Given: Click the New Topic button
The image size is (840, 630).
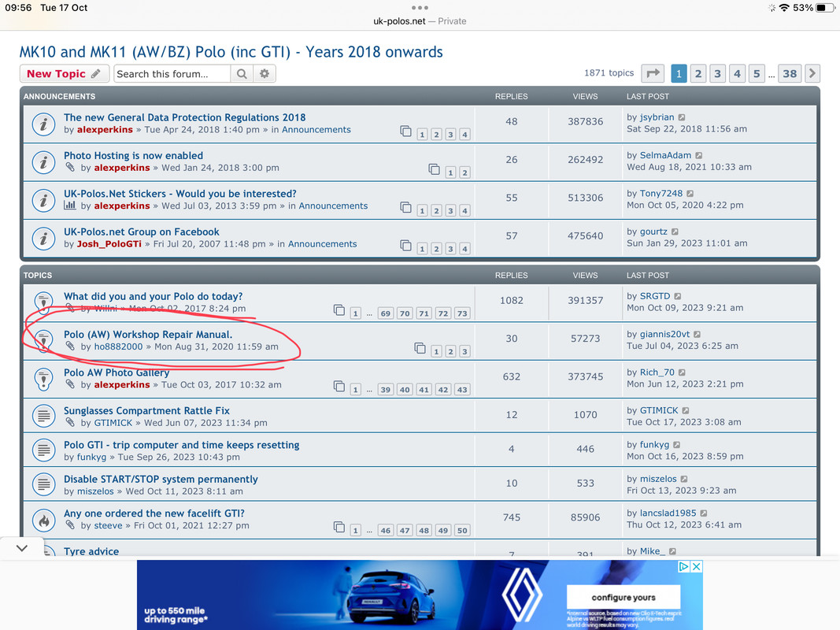Looking at the screenshot, I should pos(65,74).
